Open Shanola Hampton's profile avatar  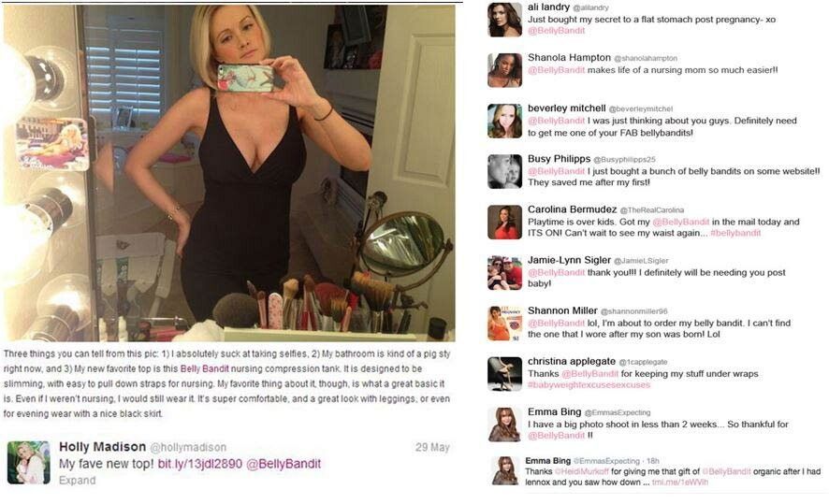[504, 70]
